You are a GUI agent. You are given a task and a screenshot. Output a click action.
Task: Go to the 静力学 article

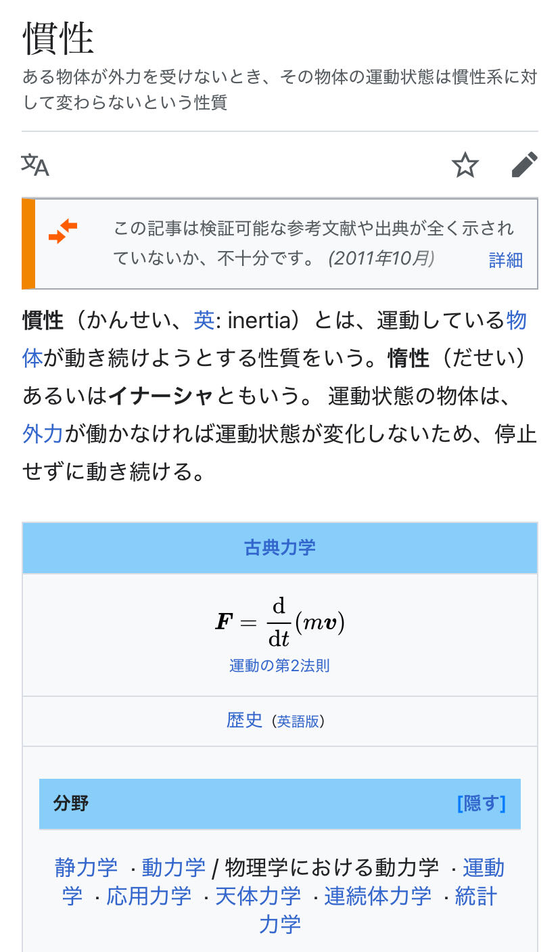pyautogui.click(x=86, y=867)
